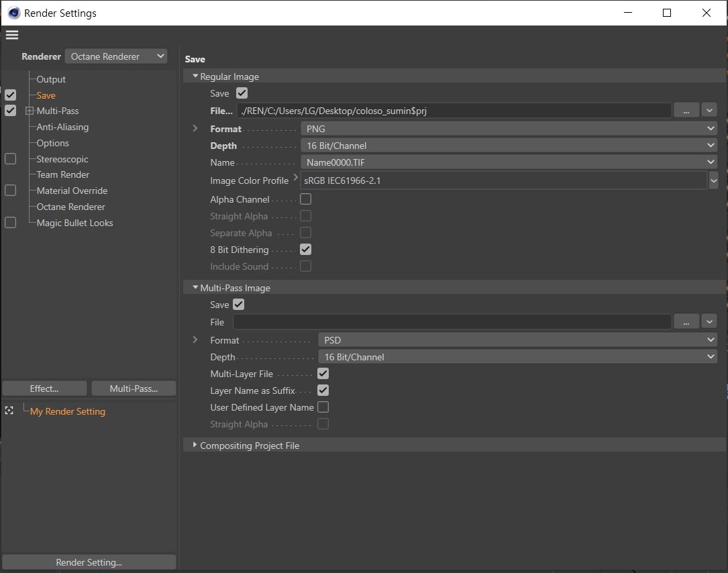Screen dimensions: 728x573
Task: Open Multi-Pass Depth dropdown
Action: (x=518, y=357)
